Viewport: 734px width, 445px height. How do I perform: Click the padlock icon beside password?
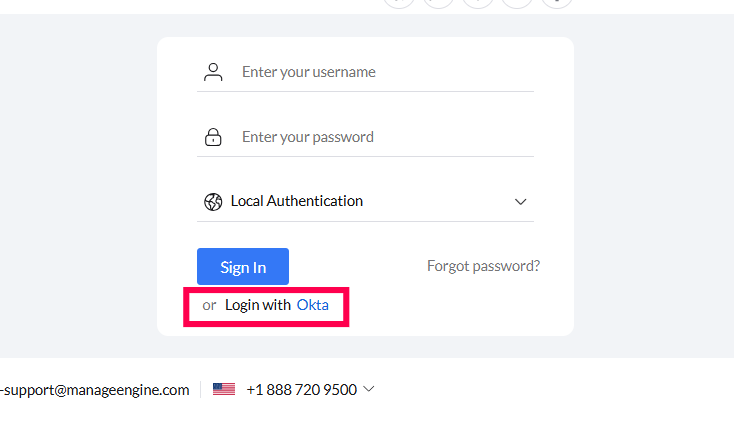[213, 137]
